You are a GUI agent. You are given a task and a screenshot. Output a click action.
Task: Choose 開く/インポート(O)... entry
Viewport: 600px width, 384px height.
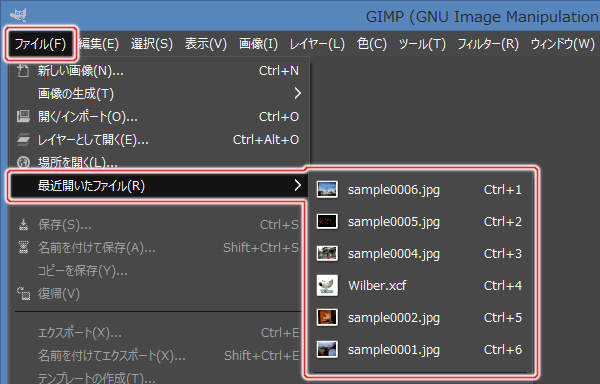(x=159, y=116)
